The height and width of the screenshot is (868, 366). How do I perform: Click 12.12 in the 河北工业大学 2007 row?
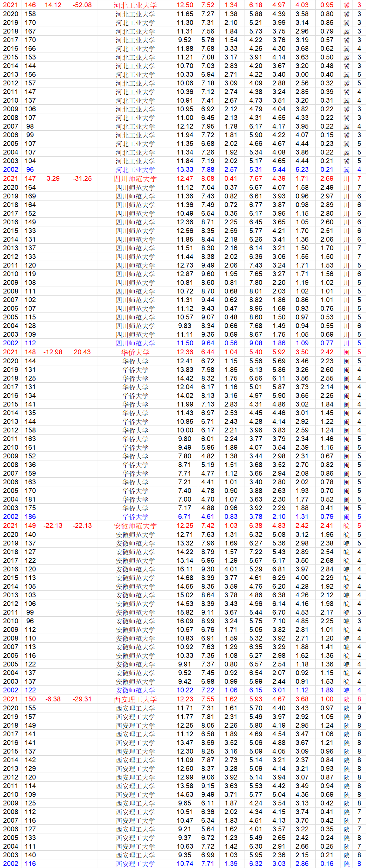[x=185, y=127]
